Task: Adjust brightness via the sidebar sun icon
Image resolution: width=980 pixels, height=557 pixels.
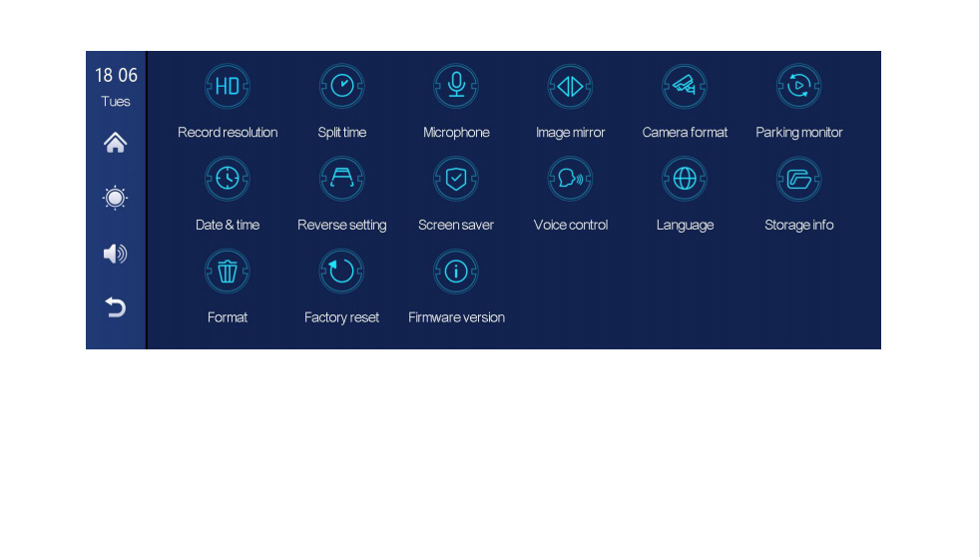Action: click(x=116, y=198)
